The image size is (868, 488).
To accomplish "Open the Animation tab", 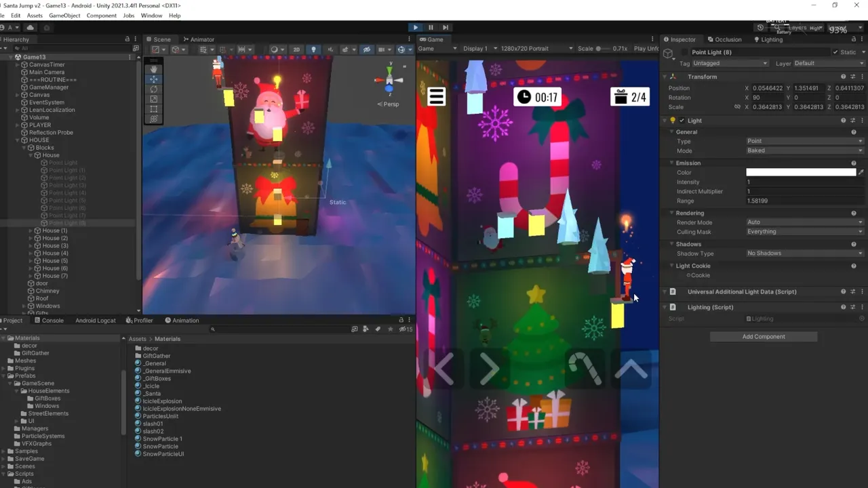I will pyautogui.click(x=181, y=321).
